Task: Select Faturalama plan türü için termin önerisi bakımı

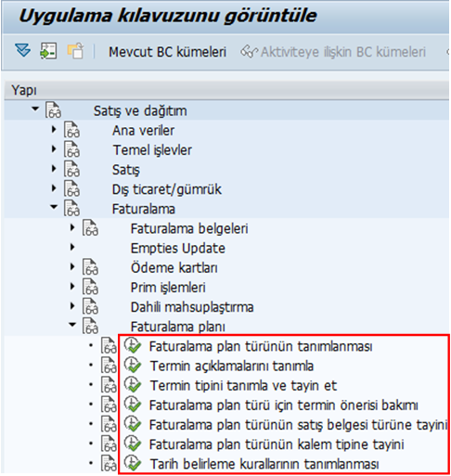Action: point(283,405)
